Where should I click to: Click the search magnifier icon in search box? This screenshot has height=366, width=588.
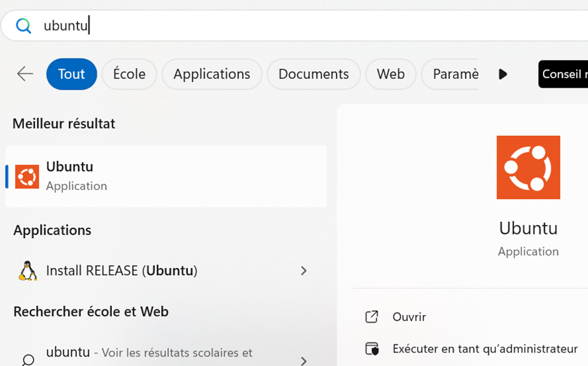coord(23,26)
